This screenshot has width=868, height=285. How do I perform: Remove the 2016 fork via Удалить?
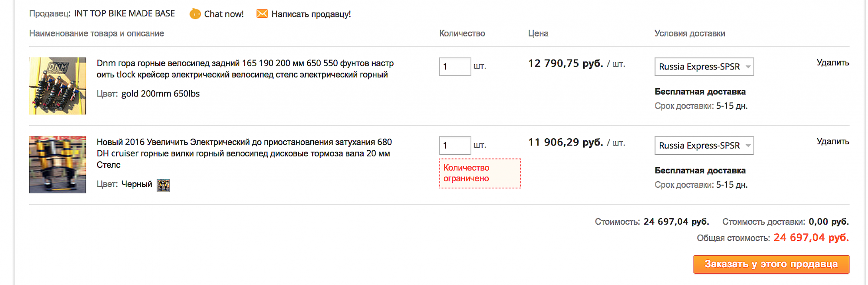click(x=832, y=141)
